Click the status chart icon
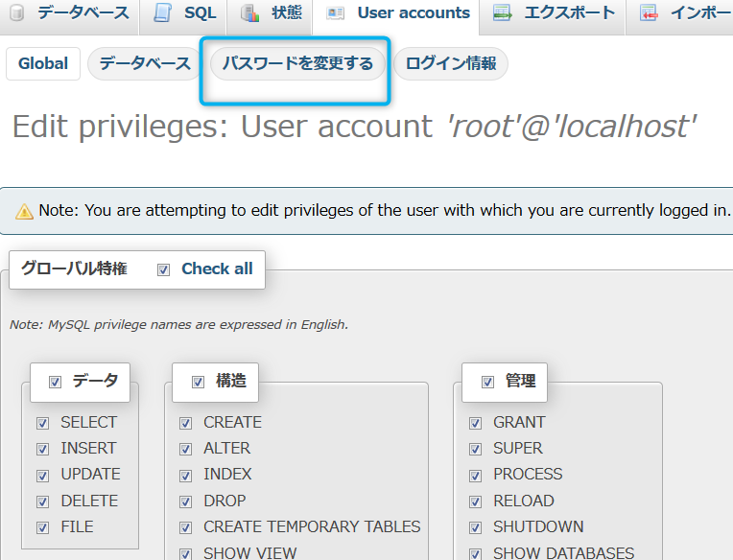This screenshot has width=733, height=560. [249, 13]
